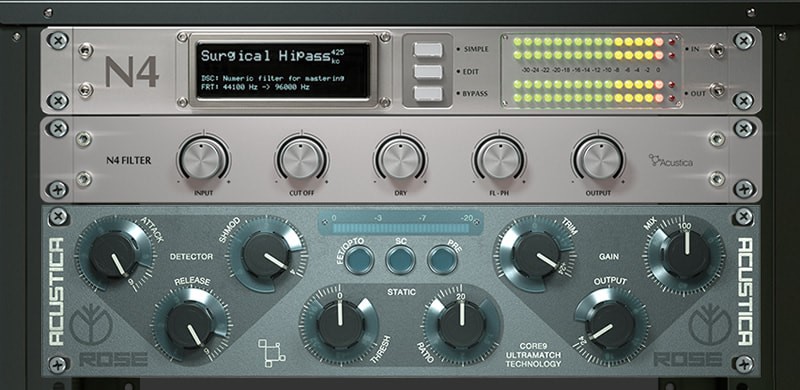Click the RATIO knob
The height and width of the screenshot is (390, 800).
[x=462, y=325]
